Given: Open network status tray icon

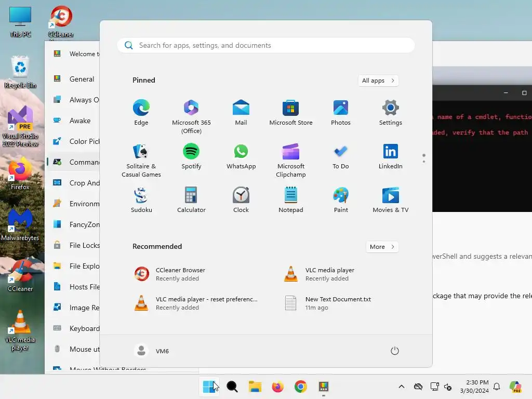Looking at the screenshot, I should point(435,387).
